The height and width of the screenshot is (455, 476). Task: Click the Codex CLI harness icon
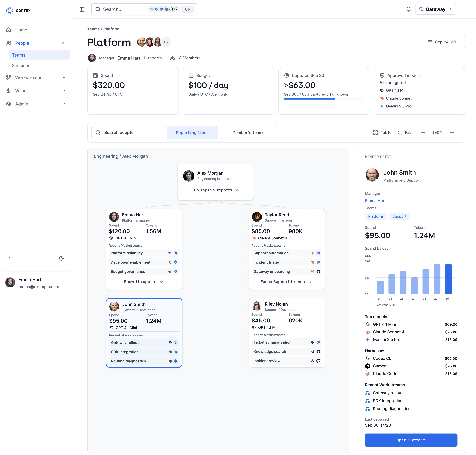pos(368,358)
